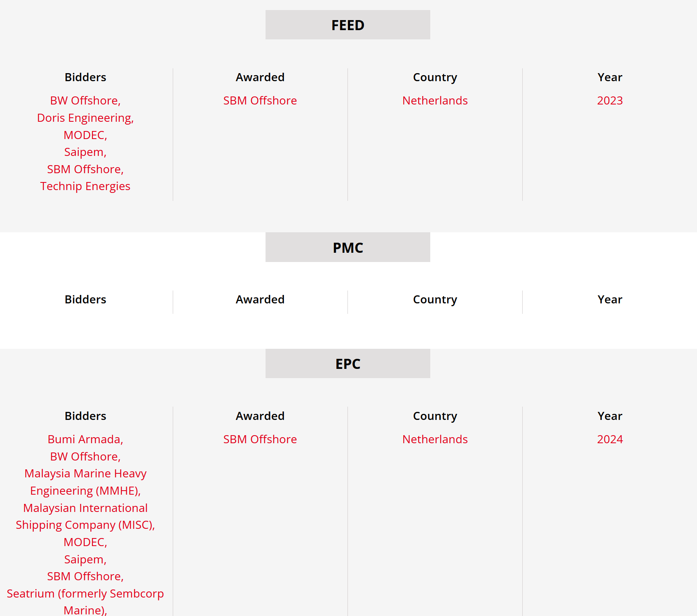Click BW Offshore in FEED bidders
This screenshot has height=616, width=697.
(x=85, y=100)
